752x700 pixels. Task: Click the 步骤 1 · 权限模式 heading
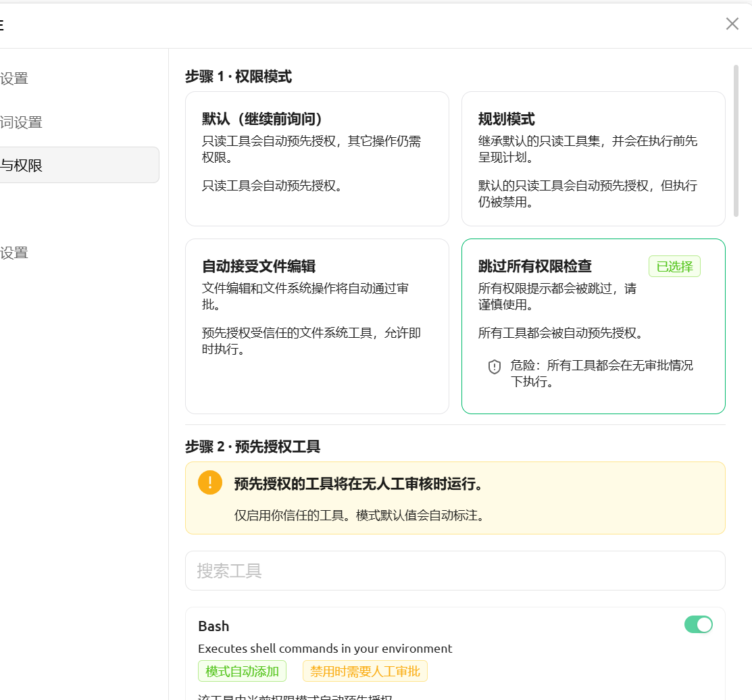239,76
